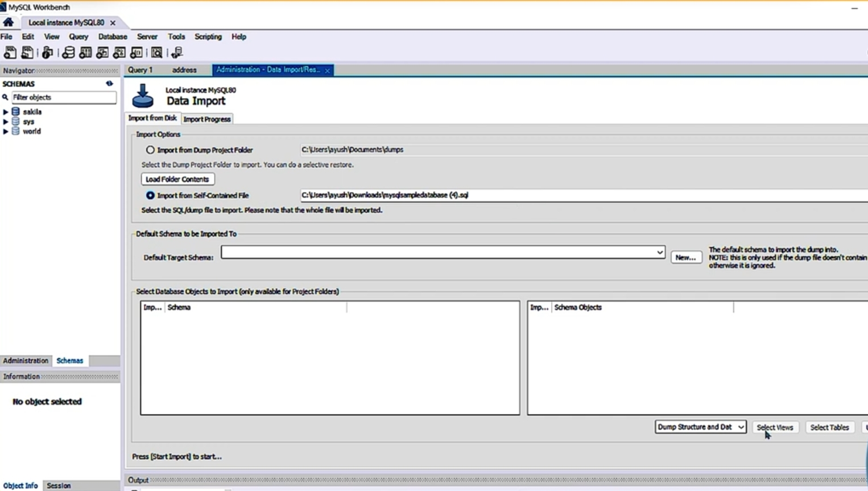The image size is (868, 491).
Task: Open the Tools menu
Action: click(x=176, y=36)
